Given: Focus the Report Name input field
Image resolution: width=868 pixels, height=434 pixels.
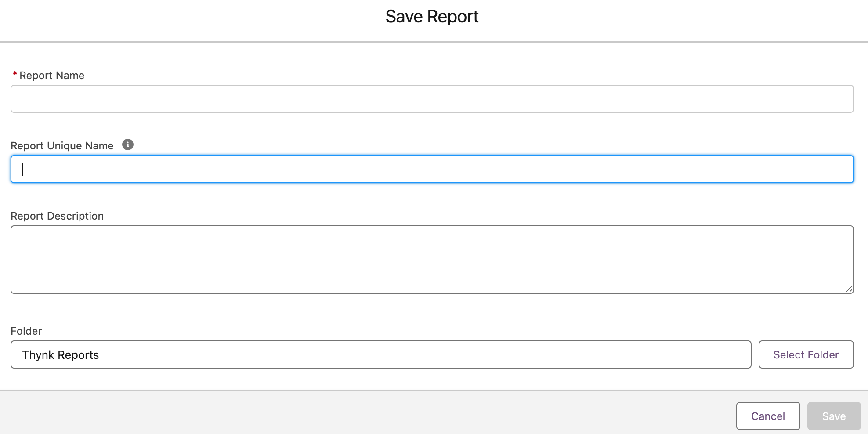Looking at the screenshot, I should pos(432,99).
